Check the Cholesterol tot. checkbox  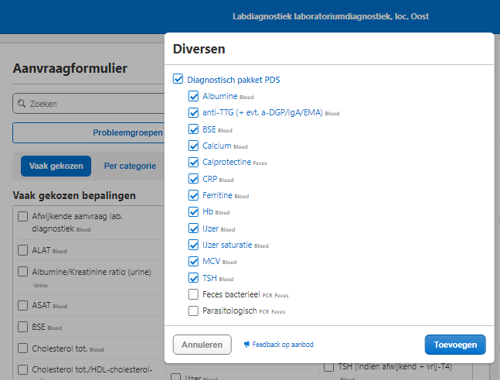click(x=23, y=348)
